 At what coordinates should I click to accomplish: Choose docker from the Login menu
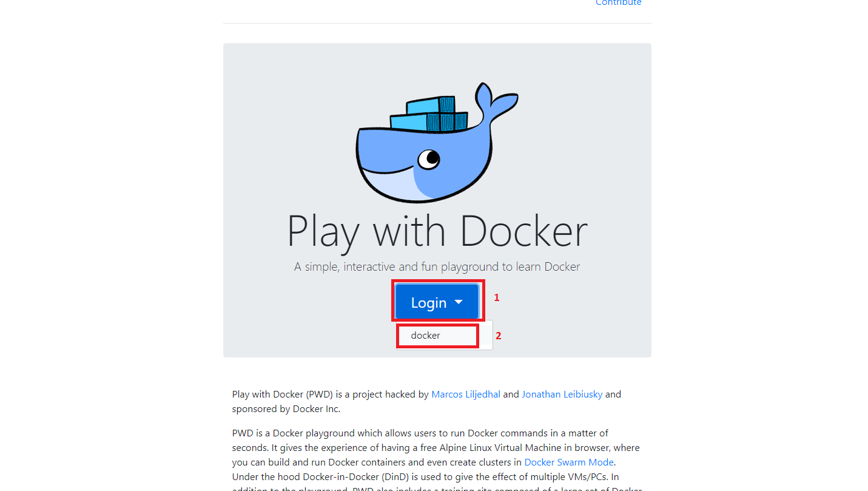437,335
